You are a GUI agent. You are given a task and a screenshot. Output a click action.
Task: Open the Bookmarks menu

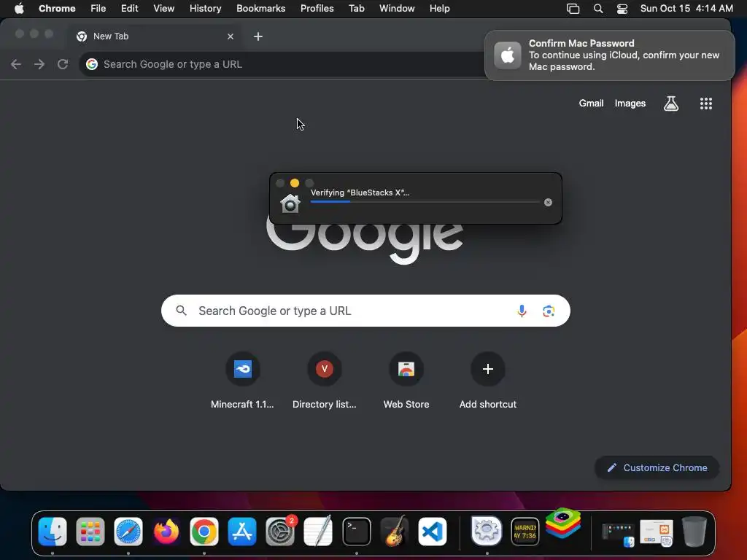tap(260, 9)
